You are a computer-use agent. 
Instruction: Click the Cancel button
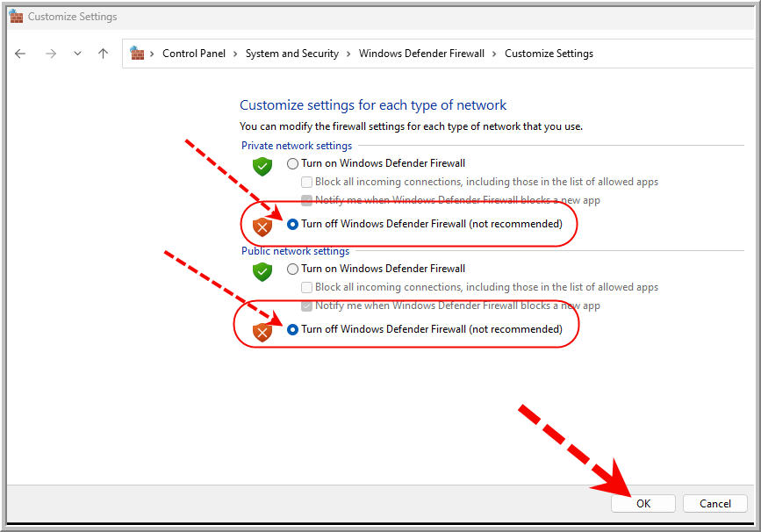coord(714,503)
